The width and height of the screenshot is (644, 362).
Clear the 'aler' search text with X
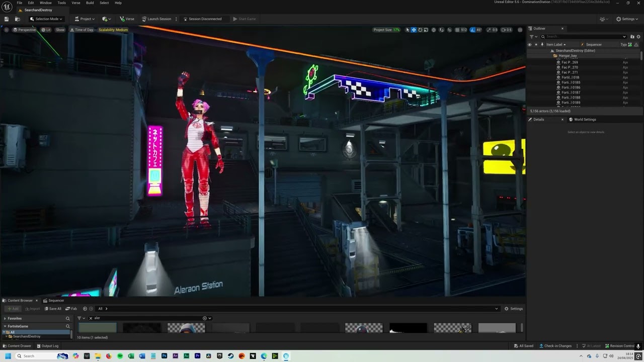pyautogui.click(x=91, y=318)
